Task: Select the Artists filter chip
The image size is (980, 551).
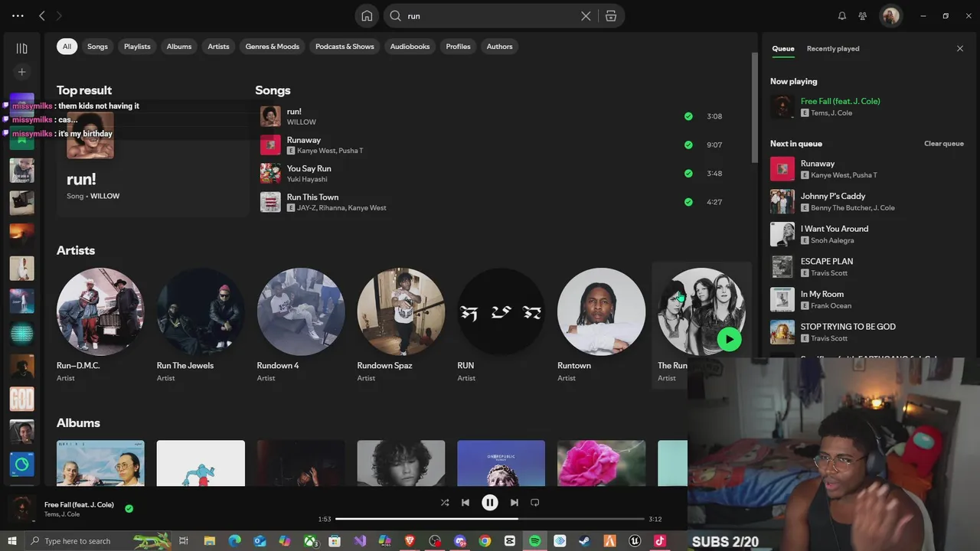Action: pyautogui.click(x=218, y=47)
